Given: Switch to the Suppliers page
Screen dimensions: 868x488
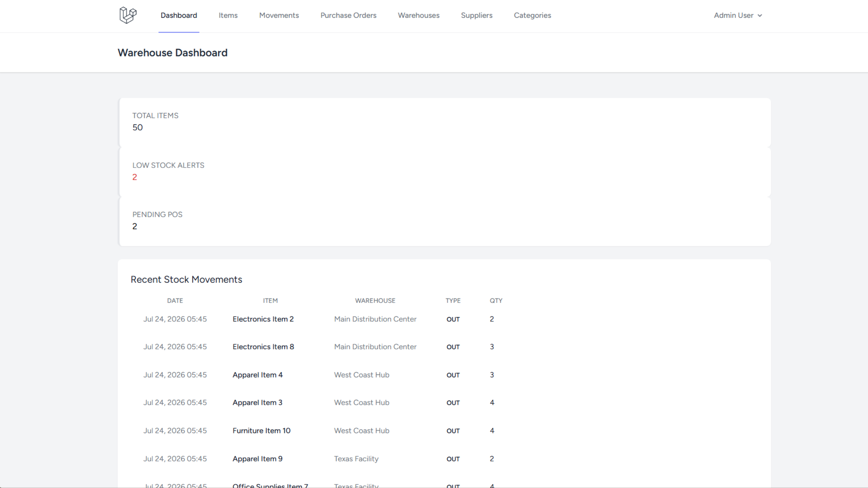Looking at the screenshot, I should (476, 15).
